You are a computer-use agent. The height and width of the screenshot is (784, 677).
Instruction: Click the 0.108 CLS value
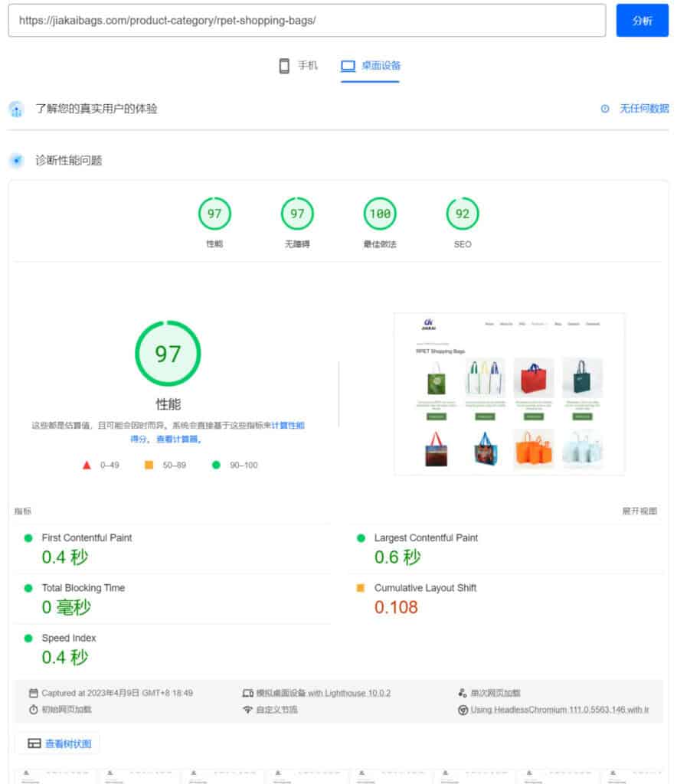coord(396,607)
